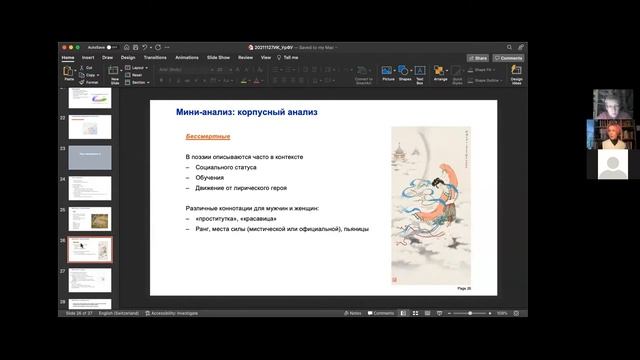Open the Draw ribbon tab
The height and width of the screenshot is (360, 640).
tap(108, 58)
